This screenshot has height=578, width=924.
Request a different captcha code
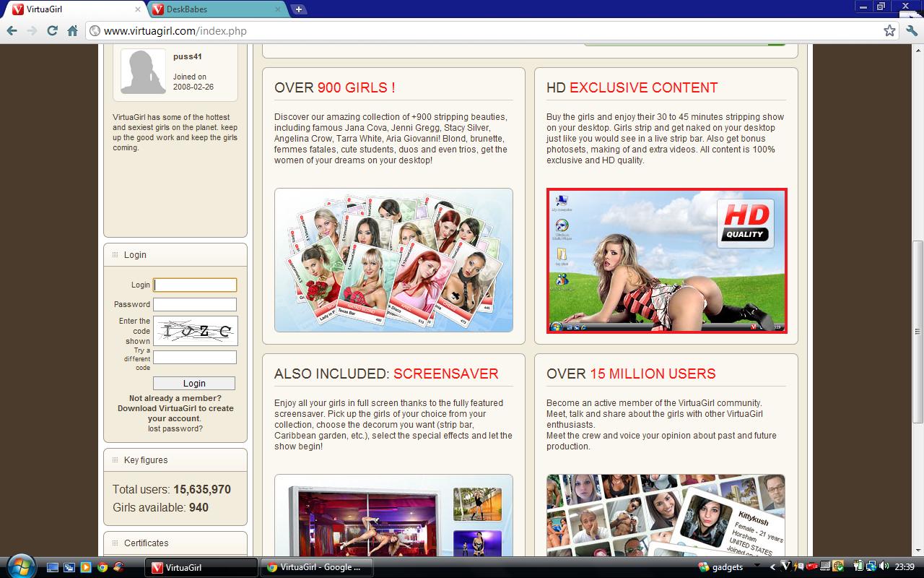[137, 359]
